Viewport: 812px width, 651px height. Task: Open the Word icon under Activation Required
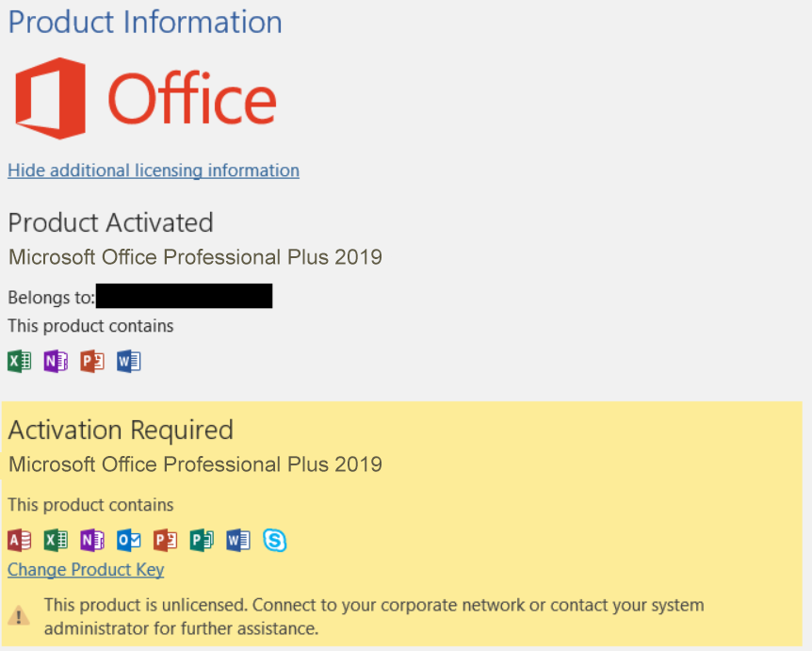pos(238,540)
